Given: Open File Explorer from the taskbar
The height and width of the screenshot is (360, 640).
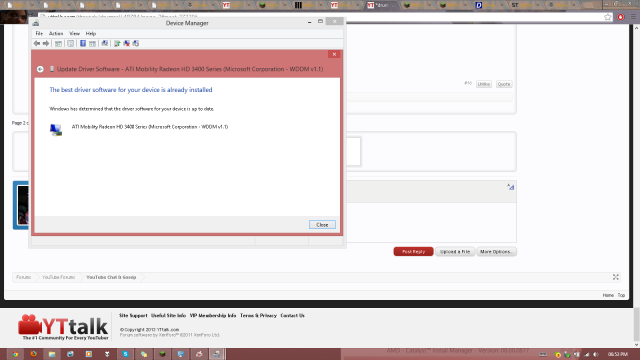Looking at the screenshot, I should pos(52,354).
